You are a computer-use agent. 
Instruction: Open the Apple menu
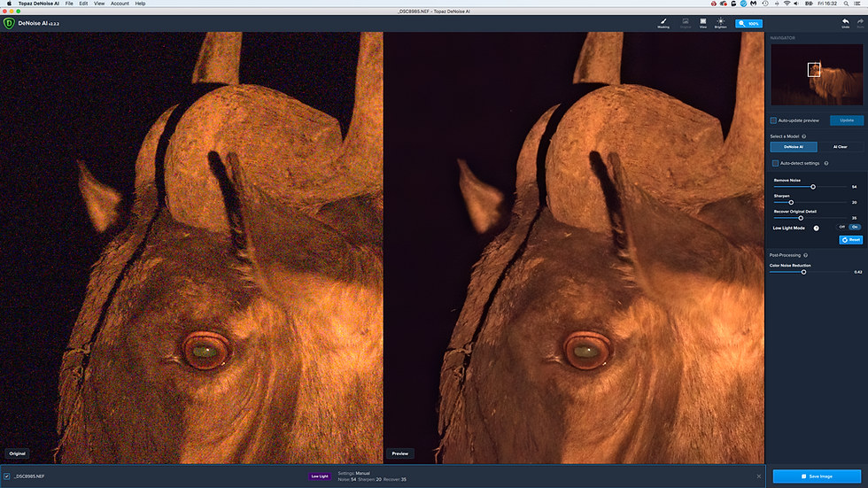(x=9, y=4)
